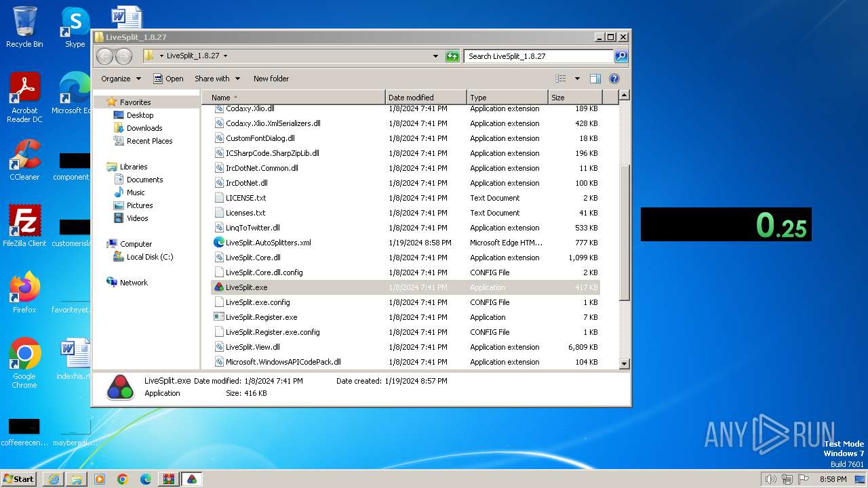This screenshot has height=488, width=868.
Task: Select IrcDotNet.Common.dll file
Action: [405, 168]
